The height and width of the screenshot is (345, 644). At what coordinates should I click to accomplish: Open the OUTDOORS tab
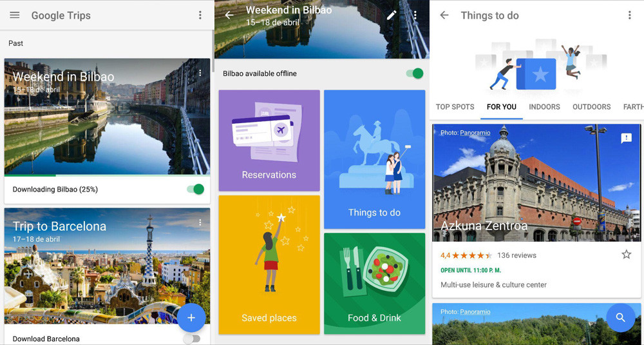[591, 107]
